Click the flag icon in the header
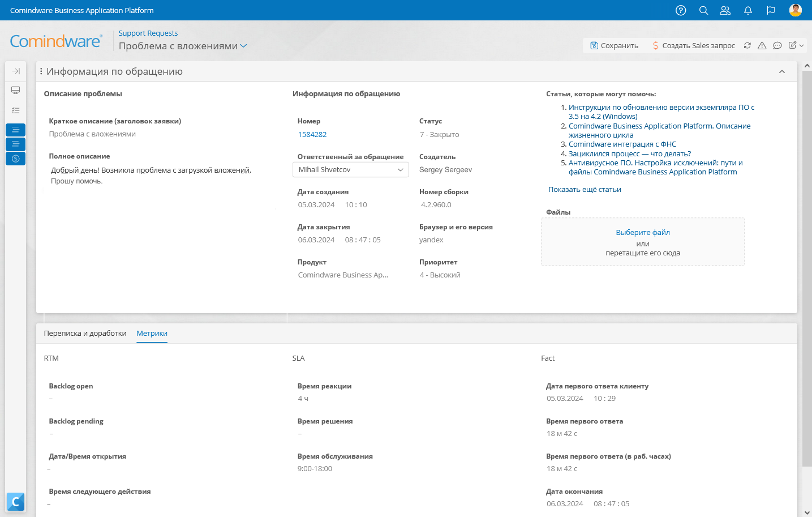This screenshot has width=812, height=517. [x=771, y=10]
